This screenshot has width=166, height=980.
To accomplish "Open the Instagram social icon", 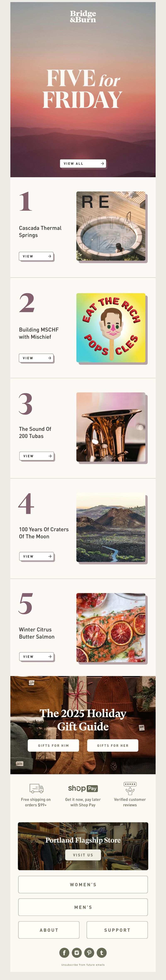I will pos(77,953).
